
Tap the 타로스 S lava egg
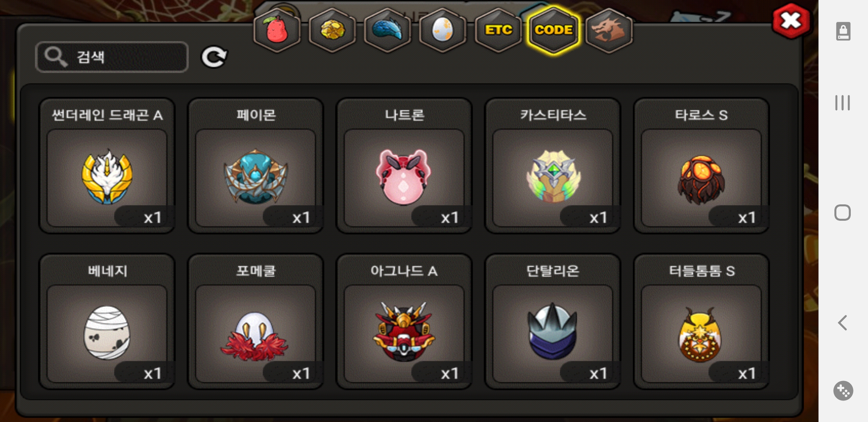(701, 166)
